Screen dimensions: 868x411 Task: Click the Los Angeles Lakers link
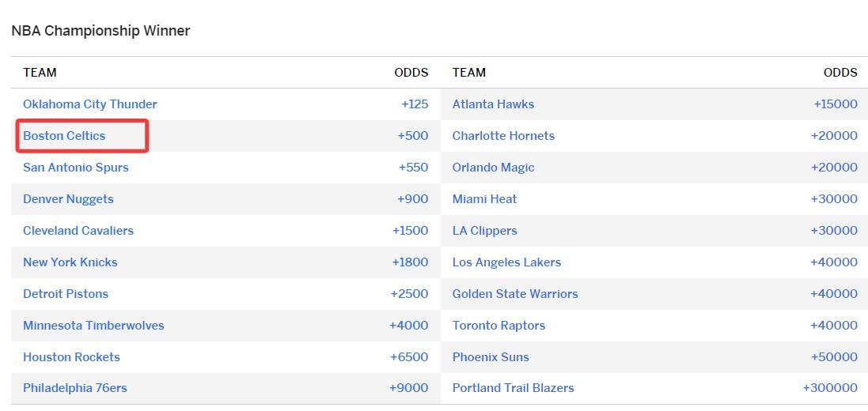click(506, 262)
